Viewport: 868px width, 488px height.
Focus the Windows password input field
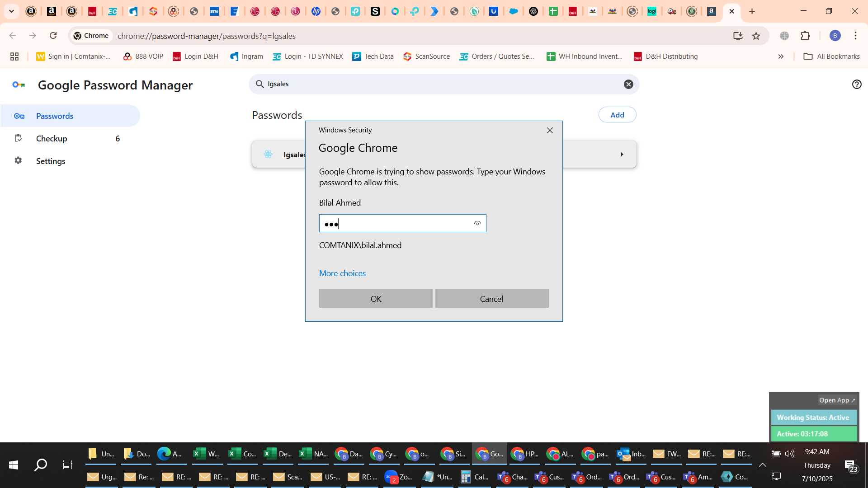pyautogui.click(x=402, y=223)
